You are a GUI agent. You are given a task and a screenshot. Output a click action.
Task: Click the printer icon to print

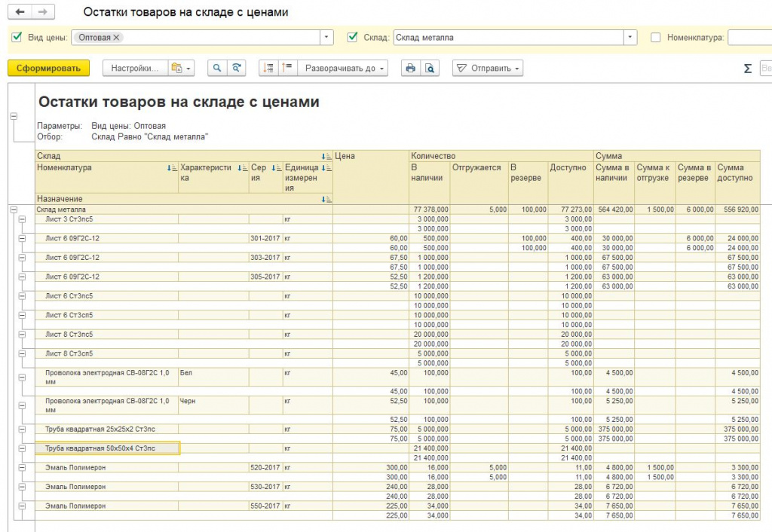click(410, 69)
